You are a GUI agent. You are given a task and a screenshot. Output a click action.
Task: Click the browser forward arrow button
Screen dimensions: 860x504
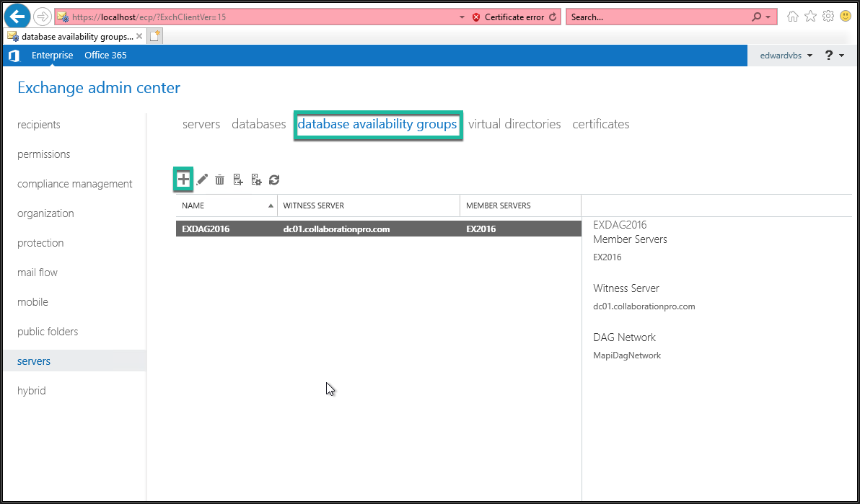tap(43, 17)
